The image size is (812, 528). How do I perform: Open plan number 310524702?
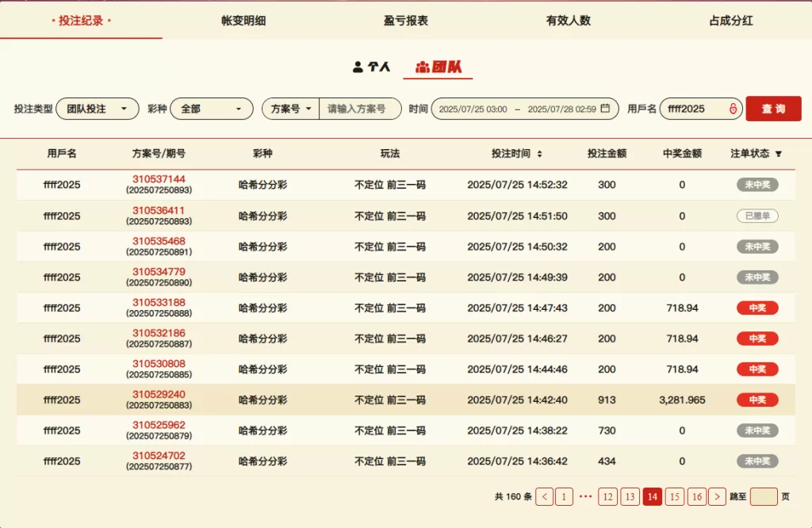coord(159,456)
